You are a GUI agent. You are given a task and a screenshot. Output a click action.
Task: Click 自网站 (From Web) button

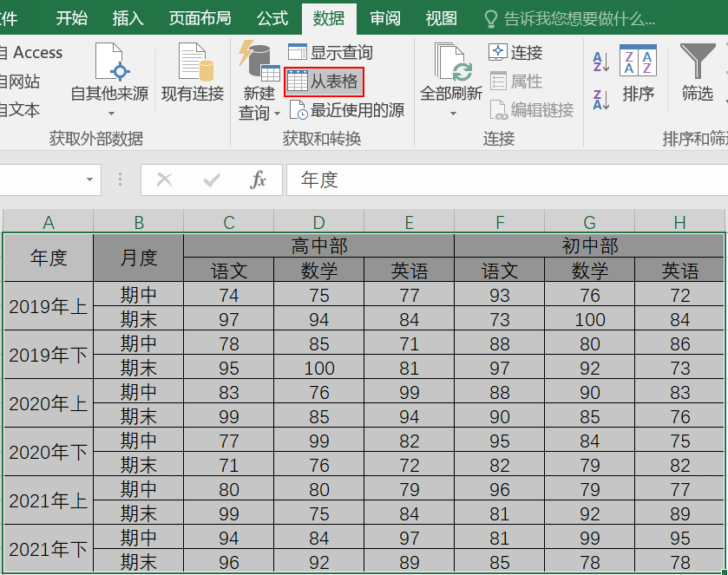20,82
